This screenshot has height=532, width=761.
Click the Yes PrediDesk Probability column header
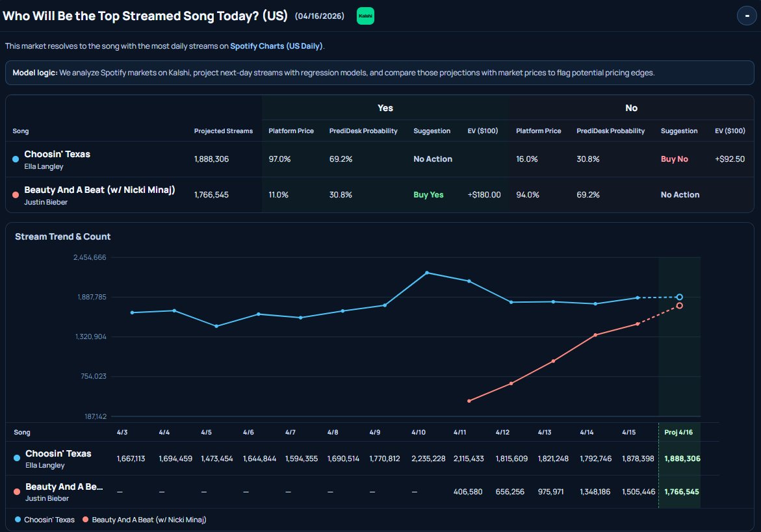pyautogui.click(x=363, y=131)
